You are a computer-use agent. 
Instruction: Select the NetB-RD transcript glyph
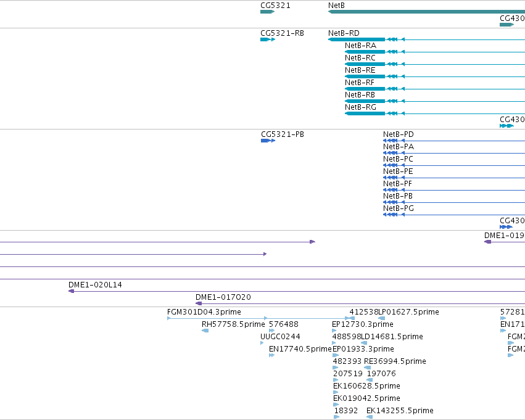(426, 39)
